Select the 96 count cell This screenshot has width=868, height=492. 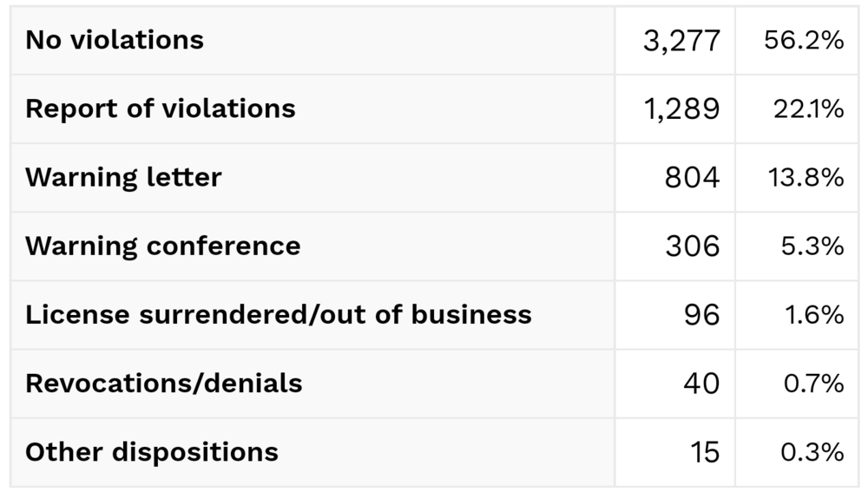(x=701, y=314)
